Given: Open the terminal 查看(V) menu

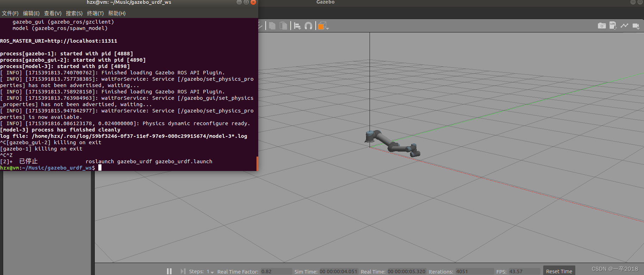Looking at the screenshot, I should tap(53, 13).
